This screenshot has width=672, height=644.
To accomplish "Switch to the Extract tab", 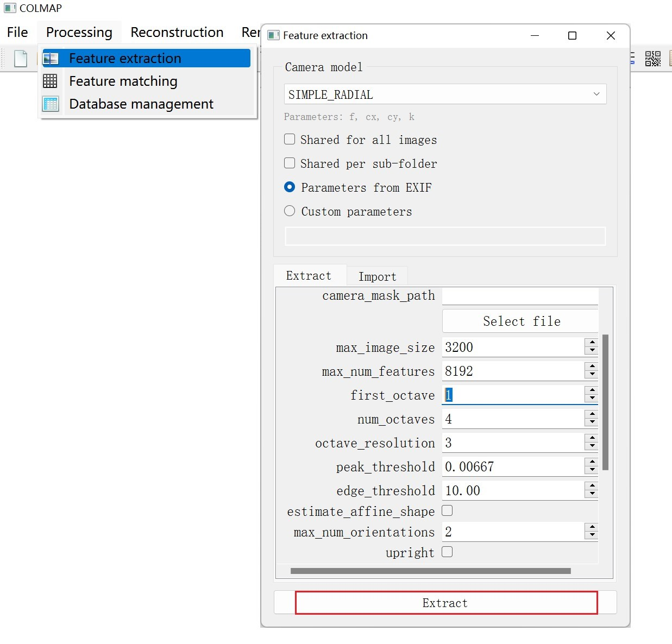I will tap(309, 276).
